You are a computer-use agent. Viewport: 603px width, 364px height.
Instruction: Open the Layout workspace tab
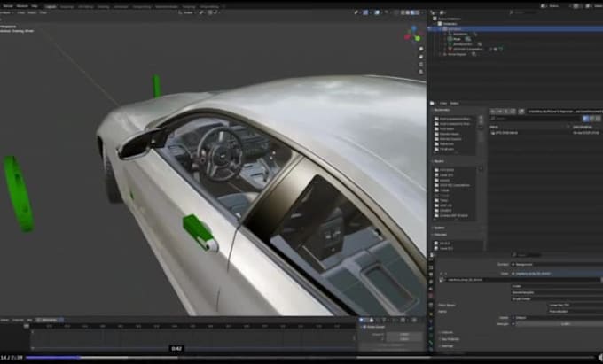tap(51, 6)
